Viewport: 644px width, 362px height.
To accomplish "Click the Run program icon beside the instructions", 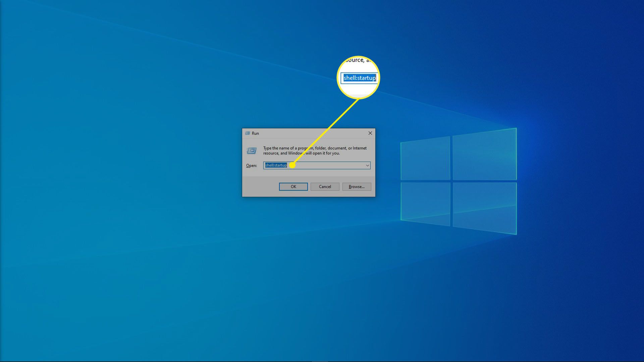I will (x=251, y=150).
